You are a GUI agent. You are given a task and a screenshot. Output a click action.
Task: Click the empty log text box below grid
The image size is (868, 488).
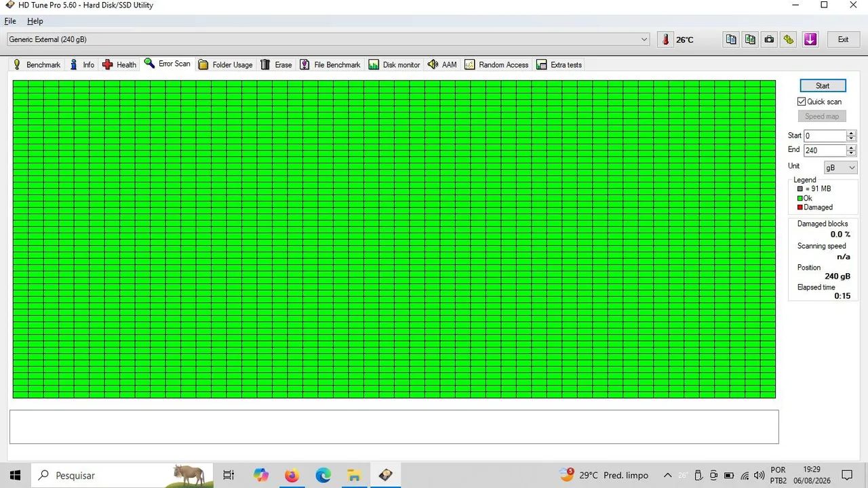pyautogui.click(x=394, y=427)
